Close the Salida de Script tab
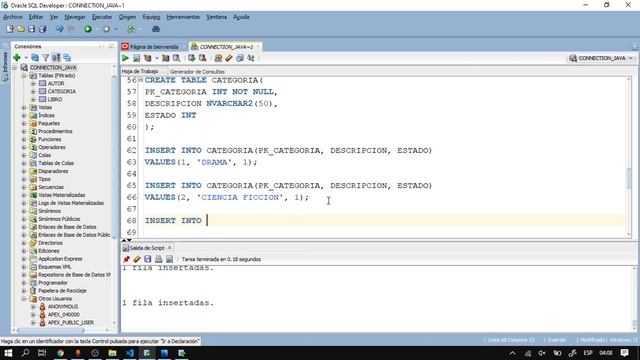The image size is (640, 360). coord(170,247)
